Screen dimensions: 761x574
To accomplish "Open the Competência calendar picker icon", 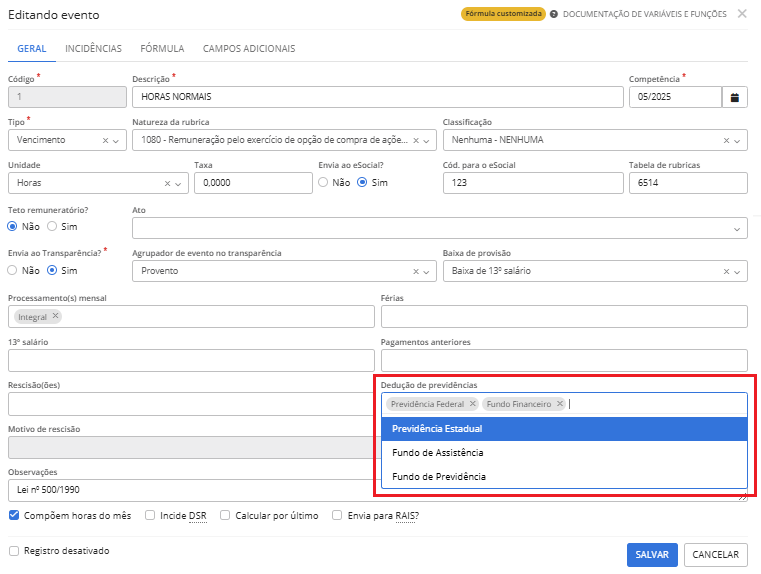I will [x=735, y=97].
